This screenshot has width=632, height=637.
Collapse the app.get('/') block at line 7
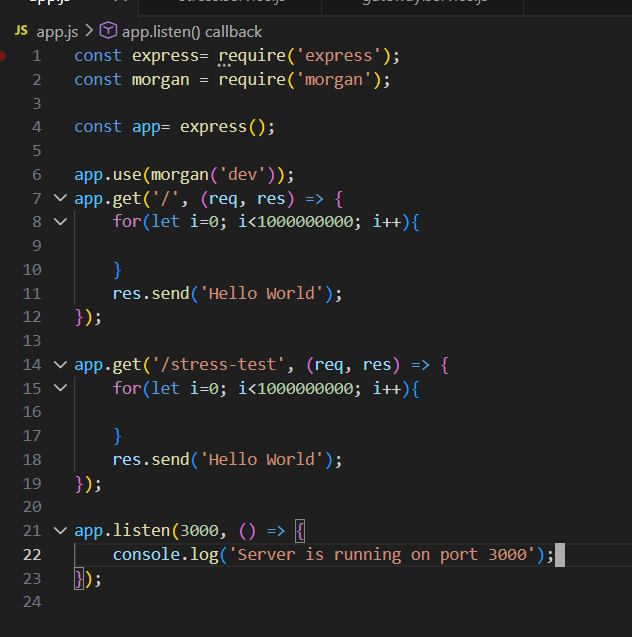pos(61,198)
